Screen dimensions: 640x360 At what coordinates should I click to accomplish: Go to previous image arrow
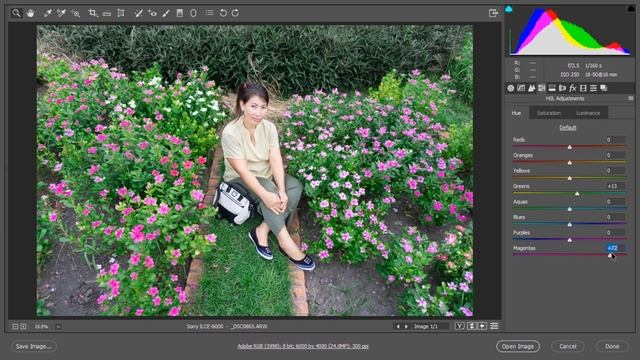pyautogui.click(x=398, y=327)
